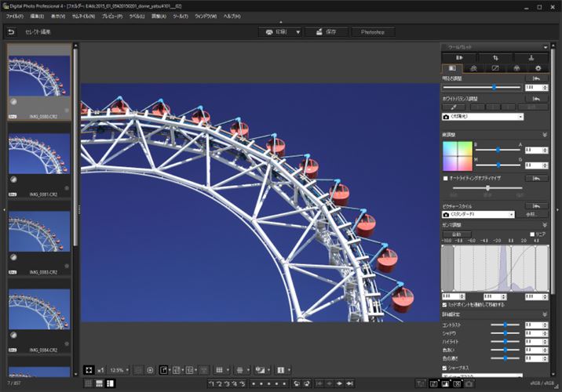The height and width of the screenshot is (392, 562).
Task: Click the fit-to-window view icon
Action: click(89, 370)
